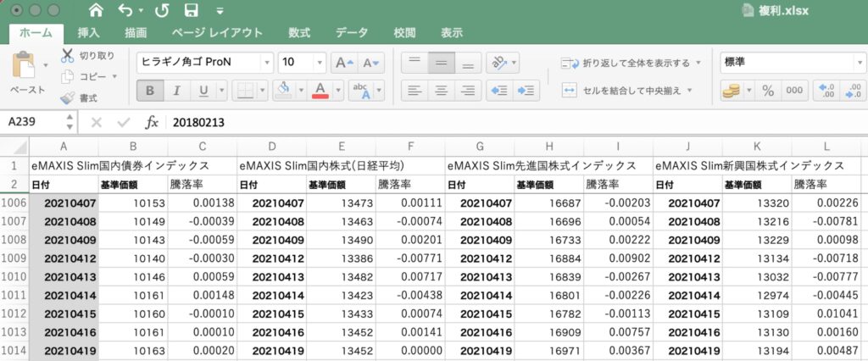Apply percent style format
This screenshot has height=361, width=868.
pos(768,90)
